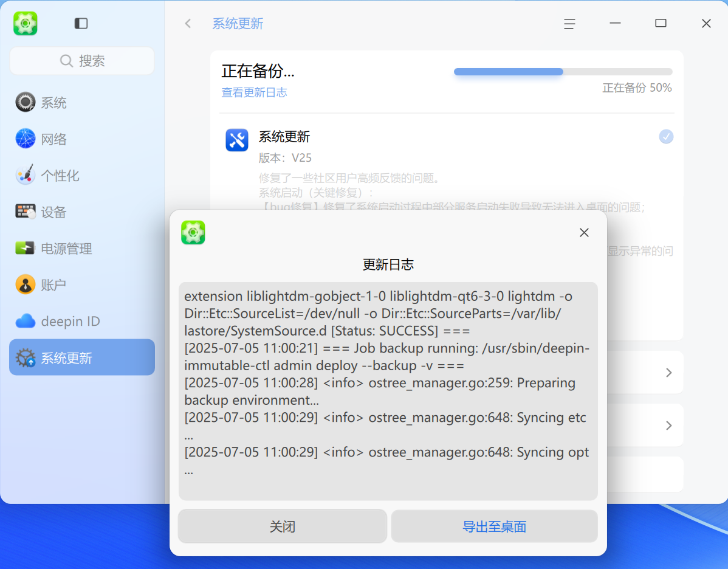728x569 pixels.
Task: Open the 查看更新日志 link
Action: click(254, 92)
